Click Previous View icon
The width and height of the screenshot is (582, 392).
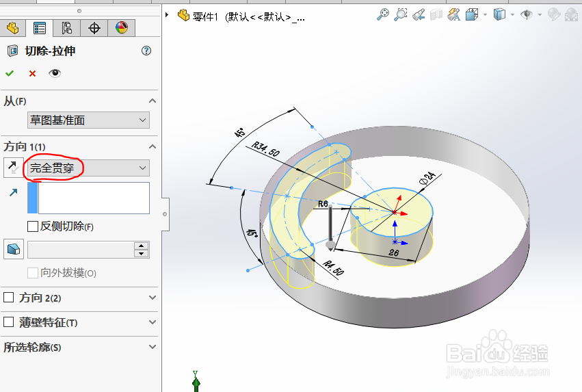click(x=419, y=14)
